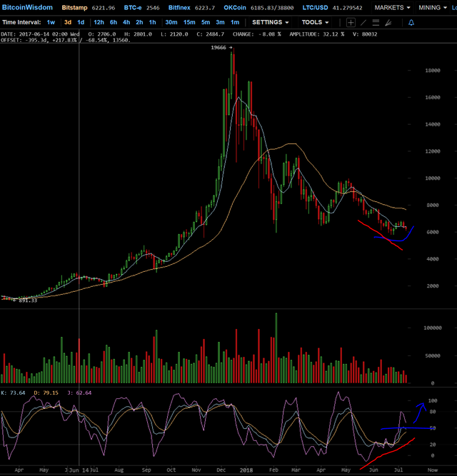Click the Now label on time axis
Image resolution: width=457 pixels, height=476 pixels.
pyautogui.click(x=433, y=470)
